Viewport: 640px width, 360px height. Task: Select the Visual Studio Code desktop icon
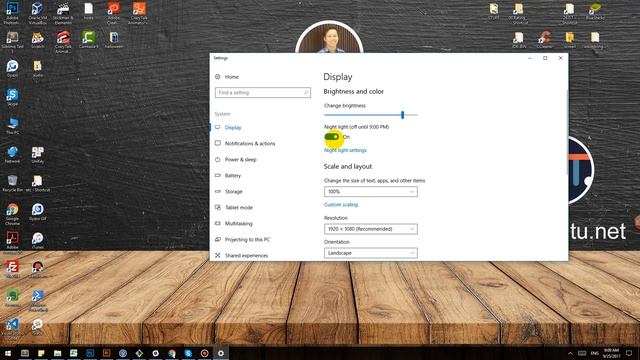click(12, 329)
